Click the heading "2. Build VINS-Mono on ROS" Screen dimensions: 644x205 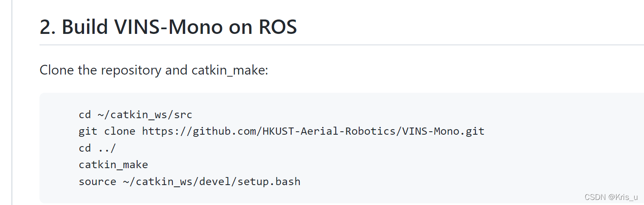pyautogui.click(x=168, y=27)
